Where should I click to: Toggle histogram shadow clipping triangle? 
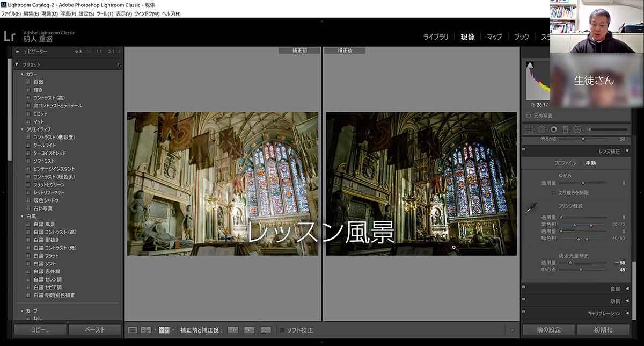[530, 65]
